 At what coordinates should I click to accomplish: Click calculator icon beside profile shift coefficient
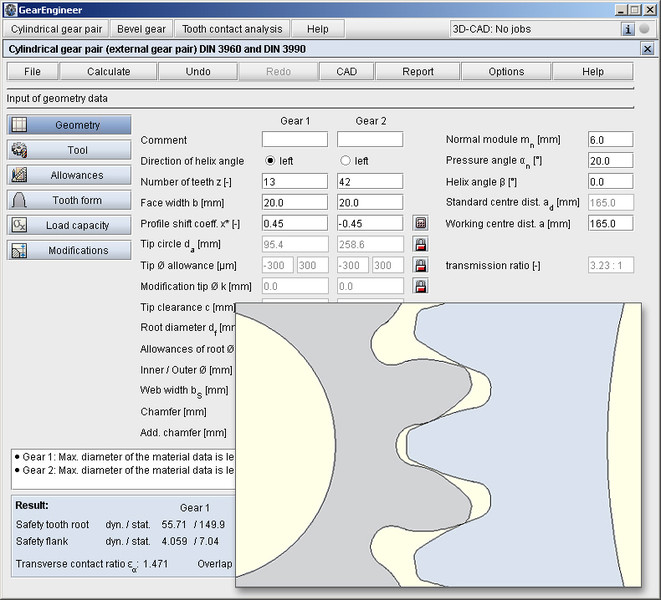tap(421, 222)
